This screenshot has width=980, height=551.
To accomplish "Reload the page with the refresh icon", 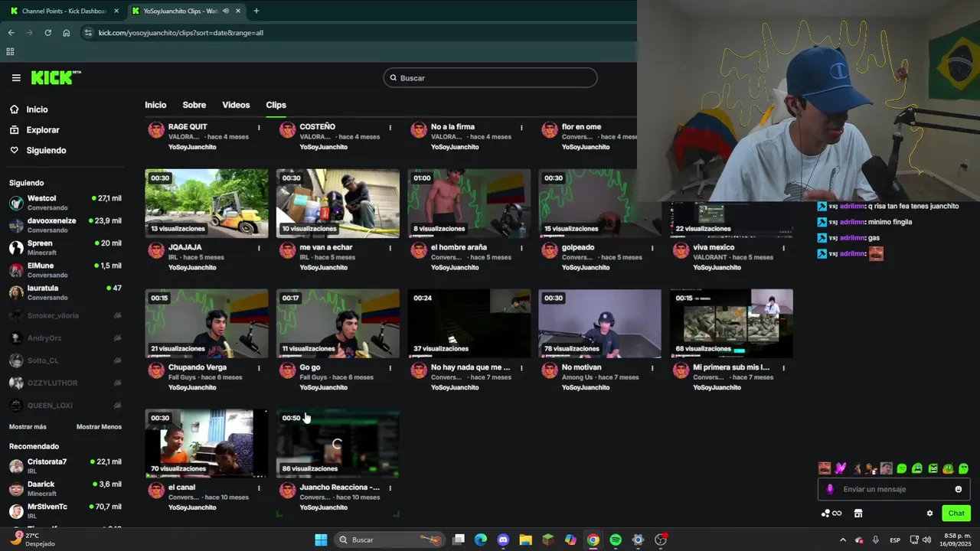I will [x=47, y=33].
